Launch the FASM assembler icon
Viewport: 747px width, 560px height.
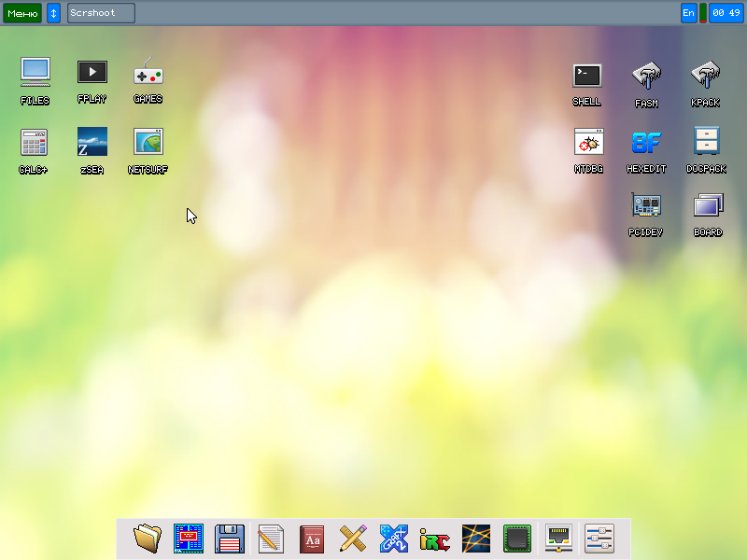coord(646,76)
